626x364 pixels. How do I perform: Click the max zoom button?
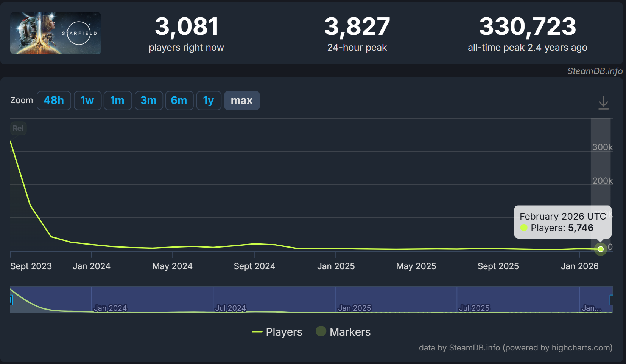coord(242,101)
